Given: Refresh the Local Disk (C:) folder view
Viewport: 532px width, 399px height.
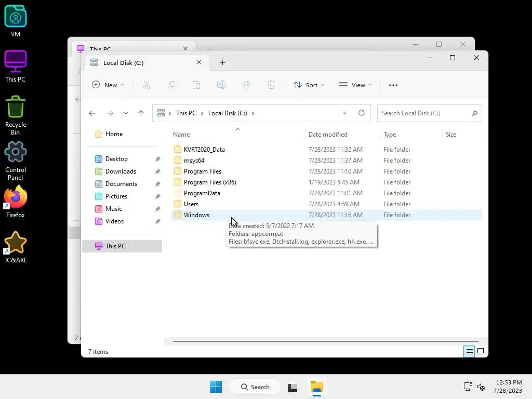Looking at the screenshot, I should click(362, 113).
